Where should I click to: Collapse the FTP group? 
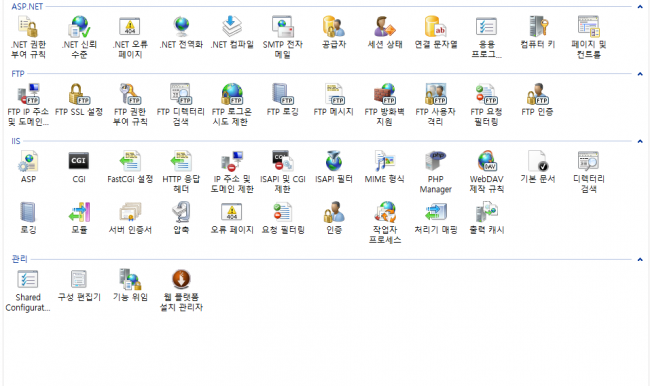(640, 74)
